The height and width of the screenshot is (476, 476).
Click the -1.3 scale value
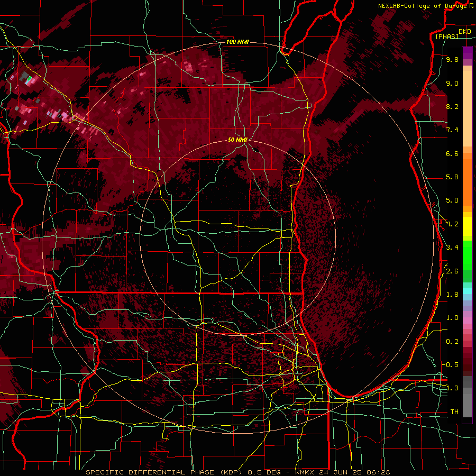[451, 388]
